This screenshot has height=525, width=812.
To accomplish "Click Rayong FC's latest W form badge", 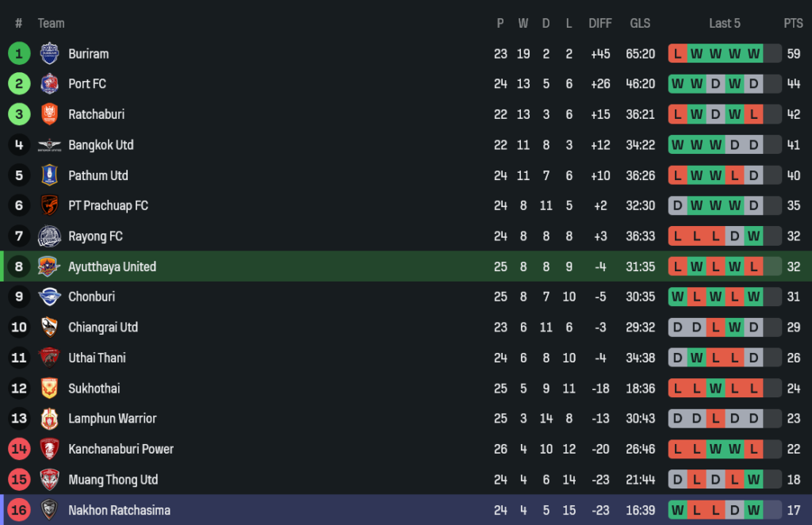I will 753,236.
